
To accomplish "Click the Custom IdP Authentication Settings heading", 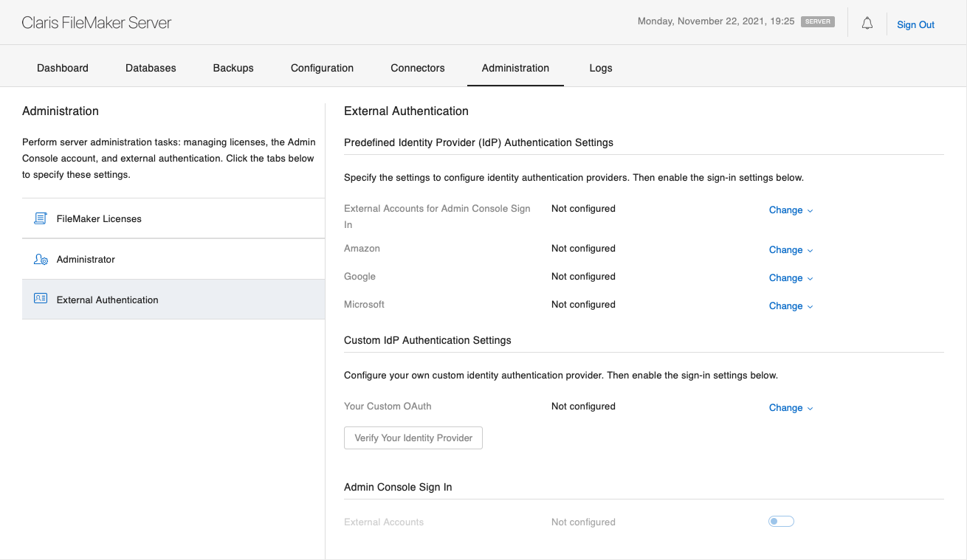I will [427, 340].
